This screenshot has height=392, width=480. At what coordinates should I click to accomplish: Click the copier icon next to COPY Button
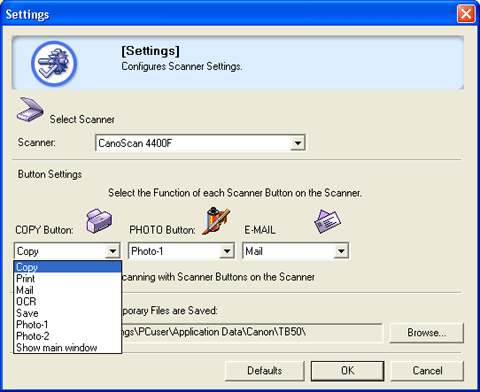(x=99, y=221)
